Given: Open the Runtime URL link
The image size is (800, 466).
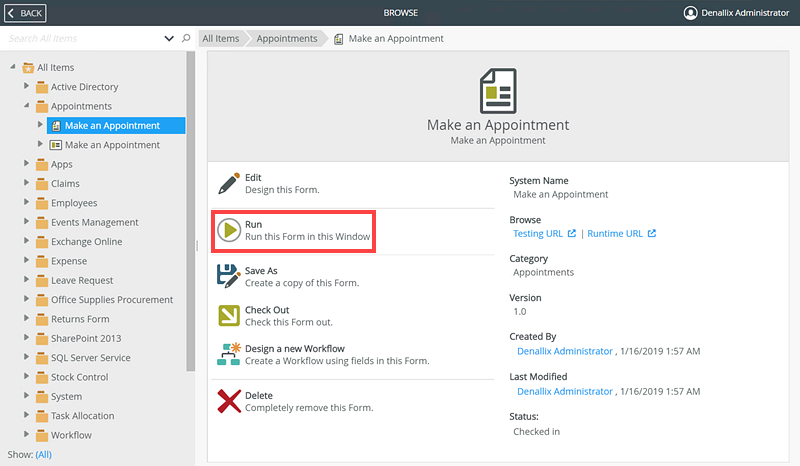Looking at the screenshot, I should tap(614, 234).
